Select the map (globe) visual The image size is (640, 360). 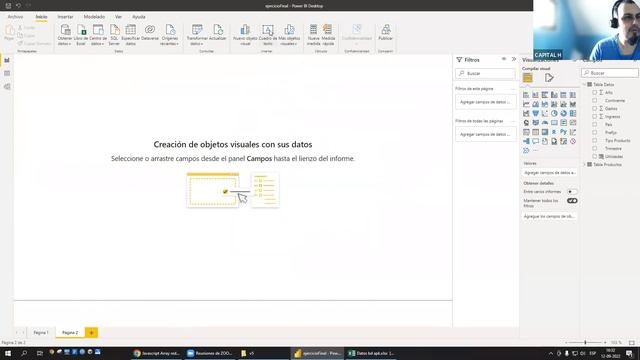coord(526,123)
